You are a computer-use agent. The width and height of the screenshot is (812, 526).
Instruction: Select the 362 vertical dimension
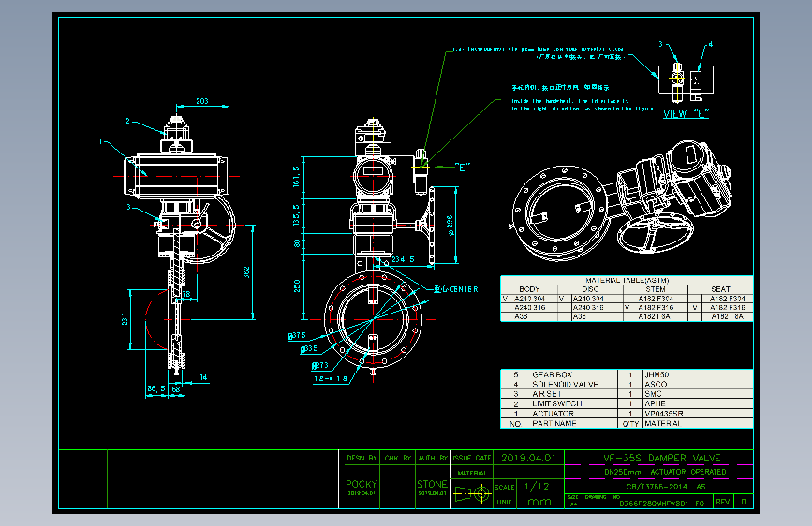point(246,272)
